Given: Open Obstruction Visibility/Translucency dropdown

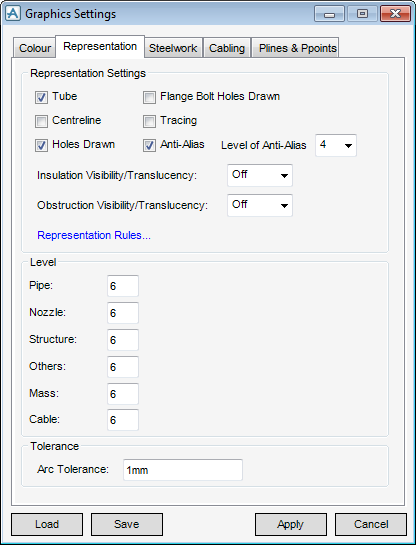Looking at the screenshot, I should click(x=260, y=205).
